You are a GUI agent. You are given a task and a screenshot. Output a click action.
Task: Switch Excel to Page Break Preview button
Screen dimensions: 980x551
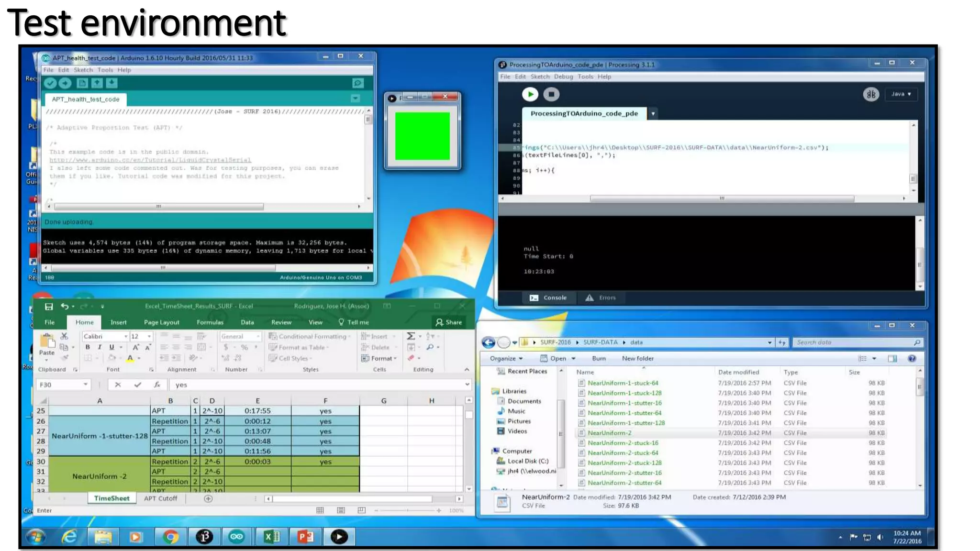[361, 510]
